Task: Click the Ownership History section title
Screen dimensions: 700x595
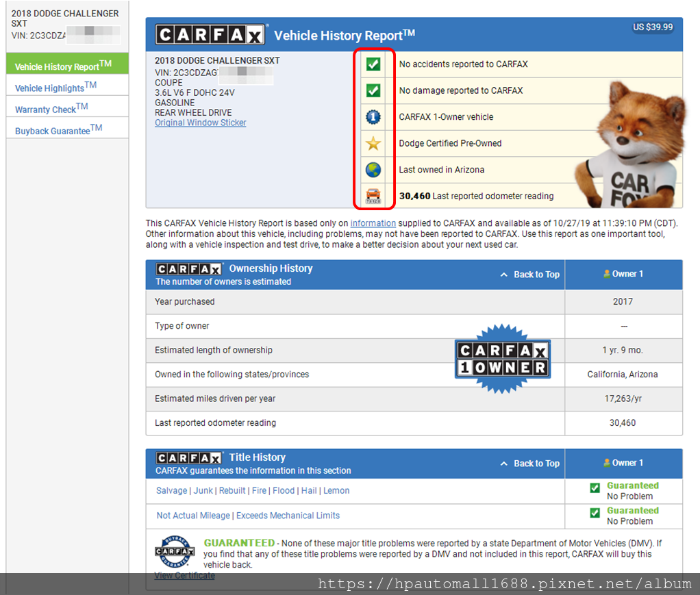Action: coord(271,268)
